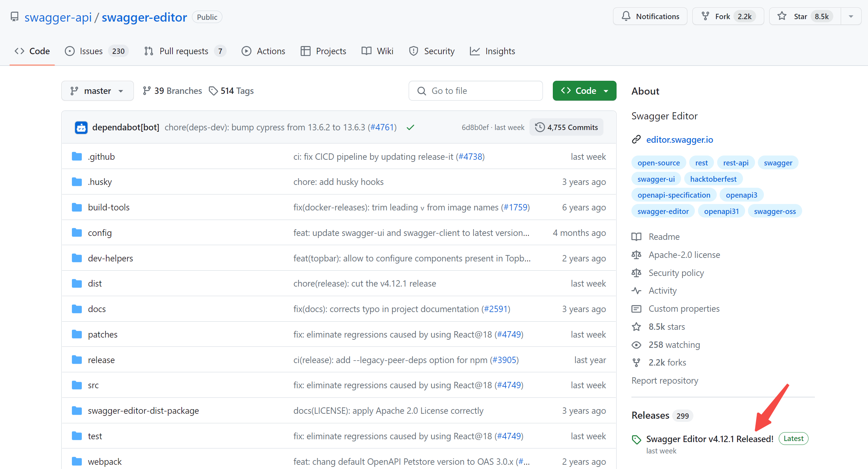Click the release tag icon
This screenshot has height=469, width=868.
(636, 440)
